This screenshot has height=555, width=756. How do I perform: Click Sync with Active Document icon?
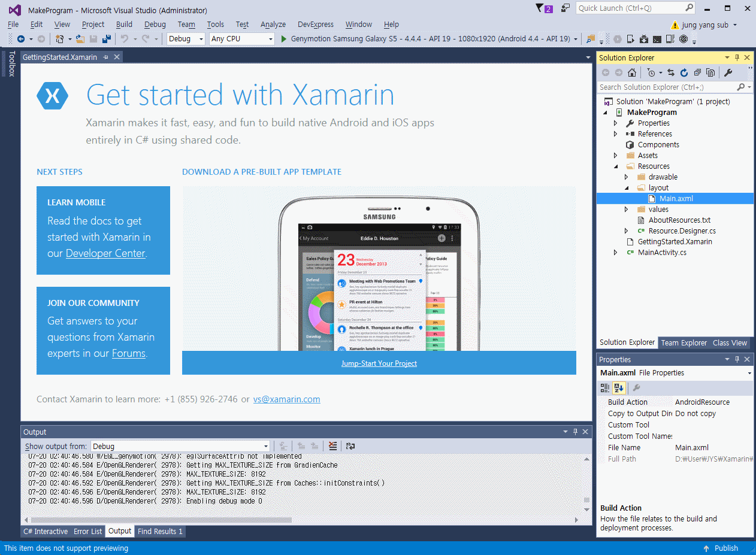pyautogui.click(x=671, y=73)
